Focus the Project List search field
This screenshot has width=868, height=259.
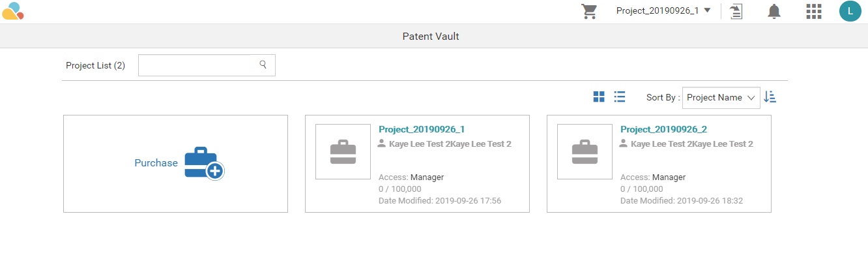pyautogui.click(x=194, y=65)
